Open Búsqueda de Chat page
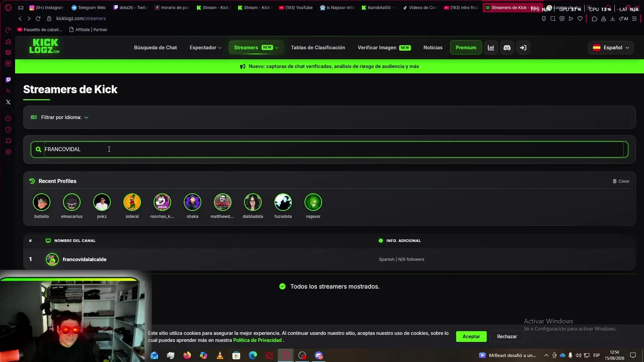The image size is (644, 362). [x=155, y=48]
